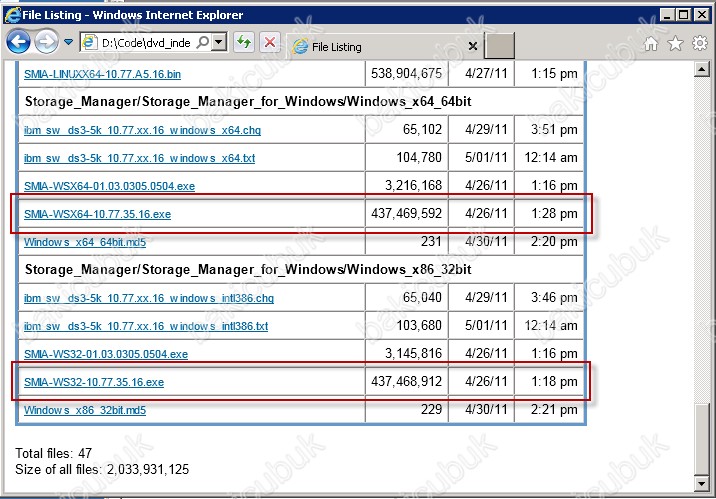716x499 pixels.
Task: Open SMIA-WSX64-01.03.0305.0504.exe link
Action: click(110, 186)
